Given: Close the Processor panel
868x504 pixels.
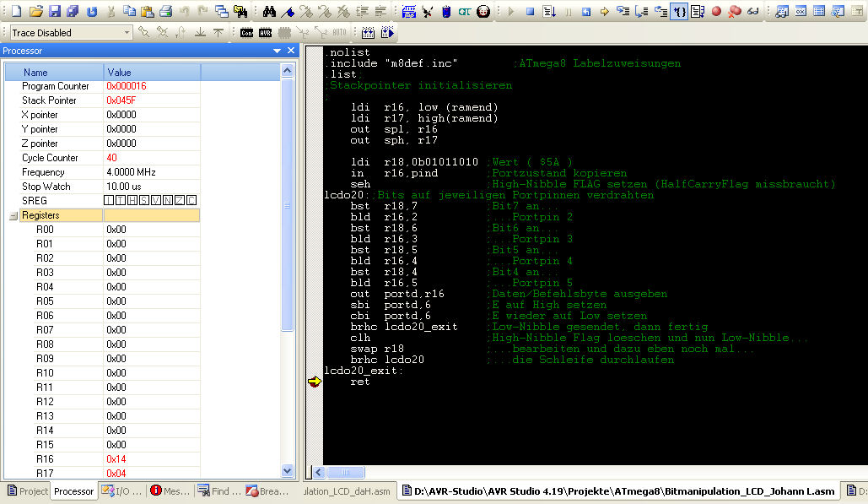Looking at the screenshot, I should tap(291, 51).
